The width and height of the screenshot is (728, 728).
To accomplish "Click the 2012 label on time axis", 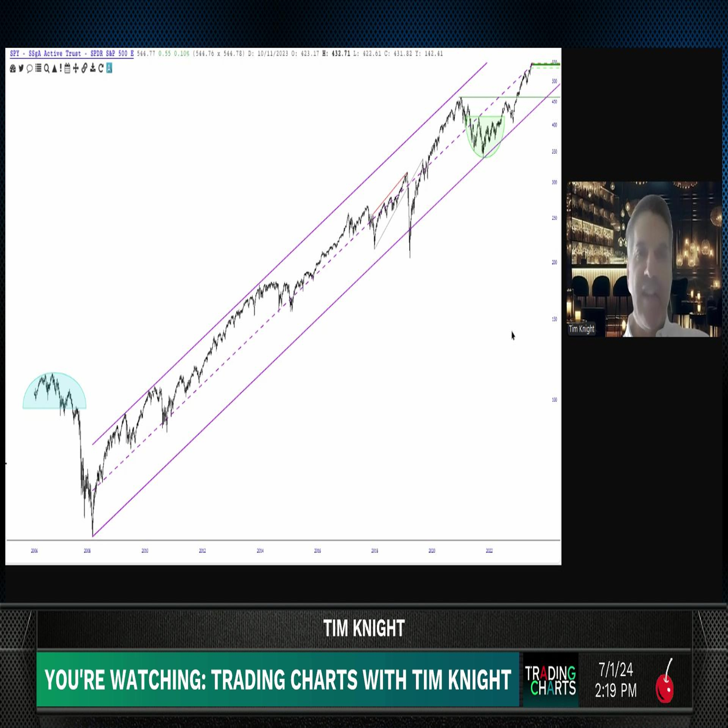I will pos(202,551).
